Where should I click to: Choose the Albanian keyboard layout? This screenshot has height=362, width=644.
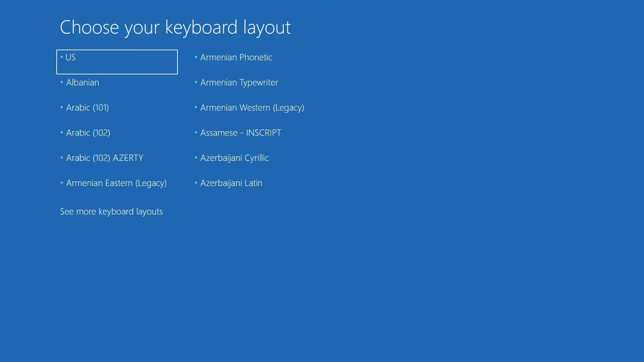[83, 82]
